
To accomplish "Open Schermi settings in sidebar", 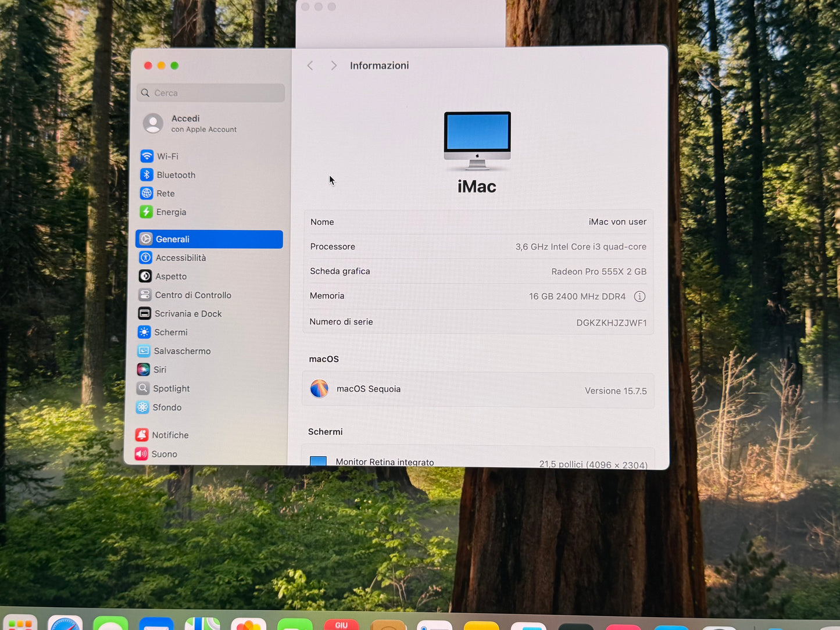I will [162, 332].
